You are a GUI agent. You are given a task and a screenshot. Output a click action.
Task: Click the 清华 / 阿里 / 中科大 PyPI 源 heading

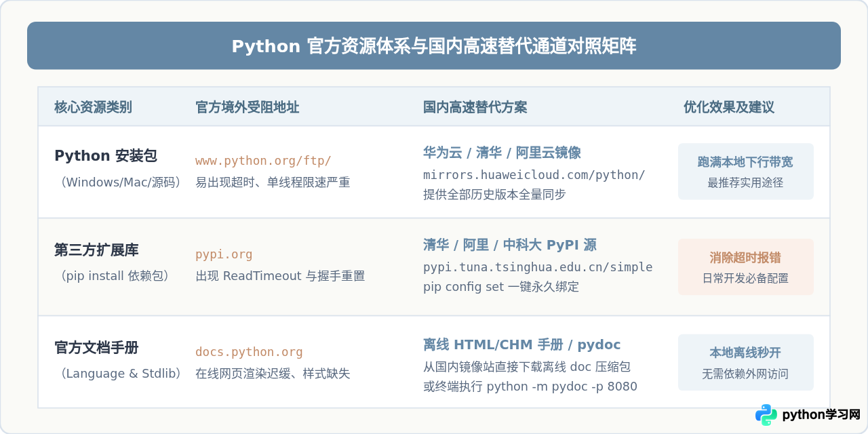pyautogui.click(x=510, y=245)
